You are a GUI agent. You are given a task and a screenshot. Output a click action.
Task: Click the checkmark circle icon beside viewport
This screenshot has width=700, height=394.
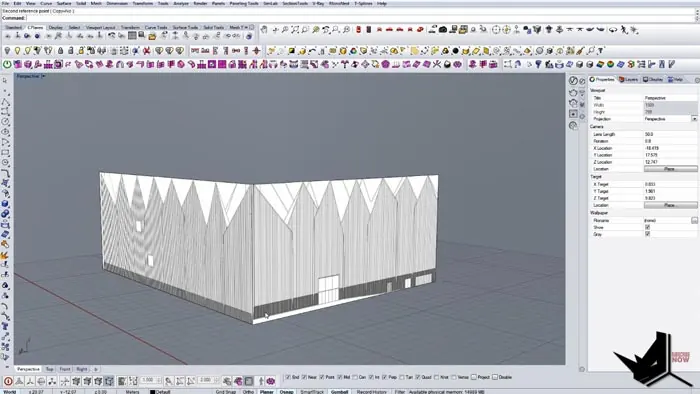[573, 80]
